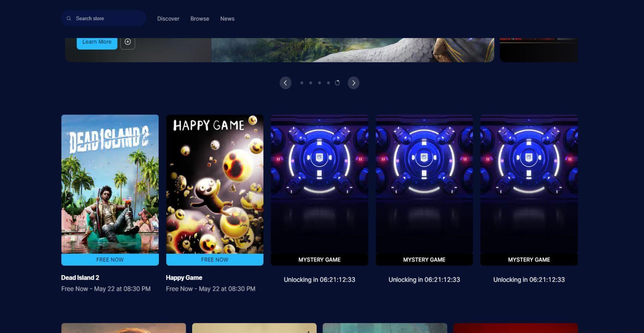Select the third carousel dot indicator
644x333 pixels.
tap(320, 83)
